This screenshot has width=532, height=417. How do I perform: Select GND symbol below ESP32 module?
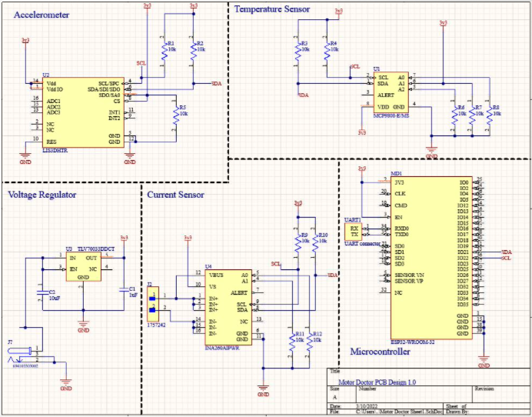484,361
